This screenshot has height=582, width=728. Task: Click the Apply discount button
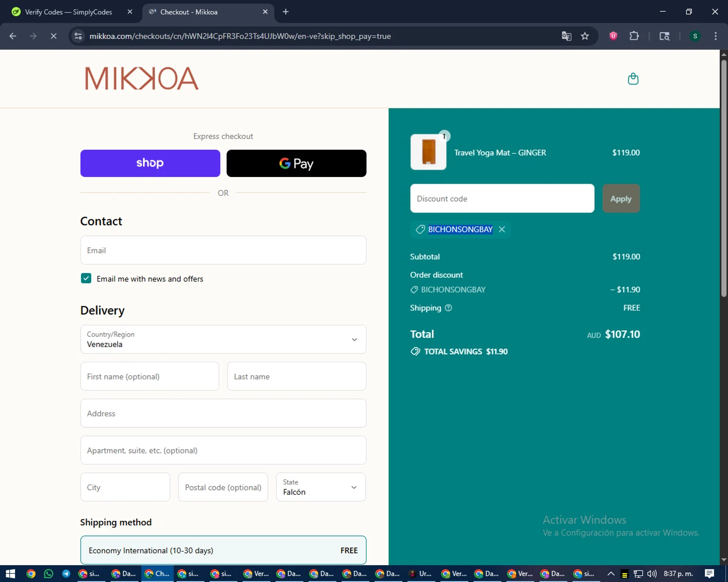(x=621, y=198)
